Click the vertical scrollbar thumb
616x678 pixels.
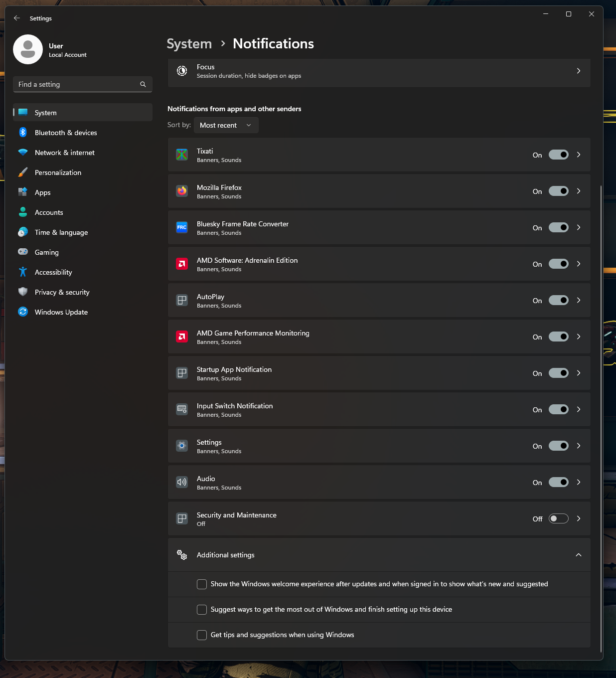(601, 419)
